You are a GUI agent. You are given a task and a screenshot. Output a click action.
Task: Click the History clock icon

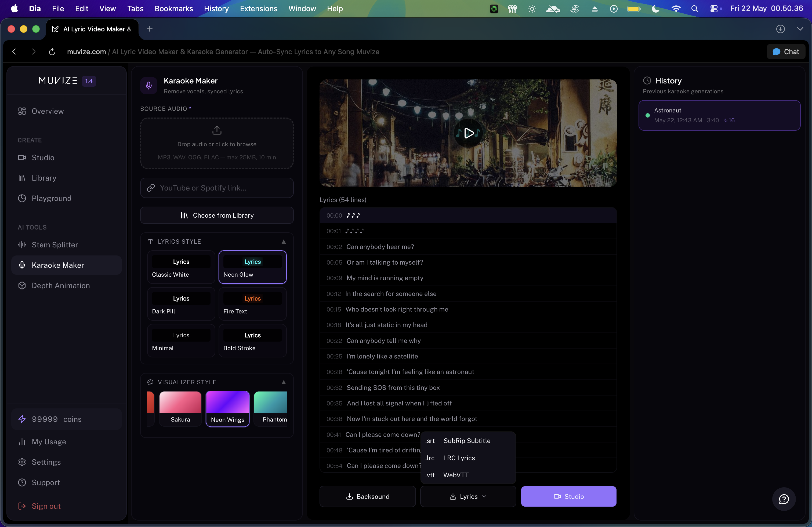(647, 81)
